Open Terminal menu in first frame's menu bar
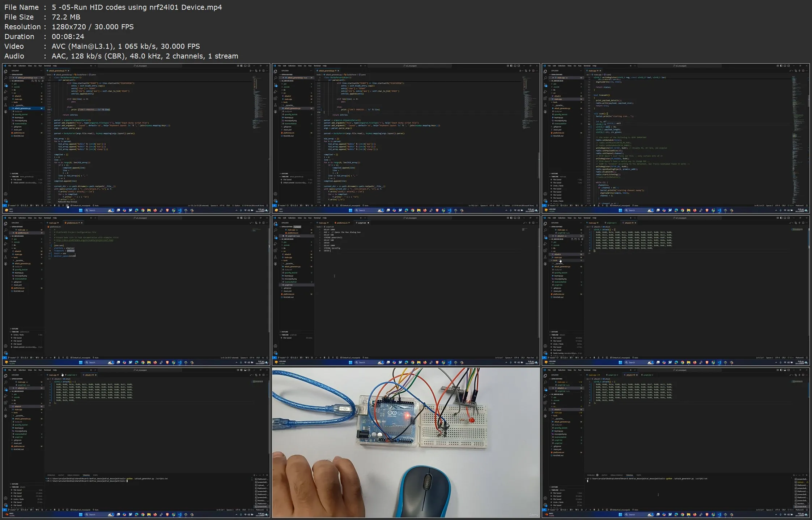Screen dimensions: 812x520 click(47, 66)
